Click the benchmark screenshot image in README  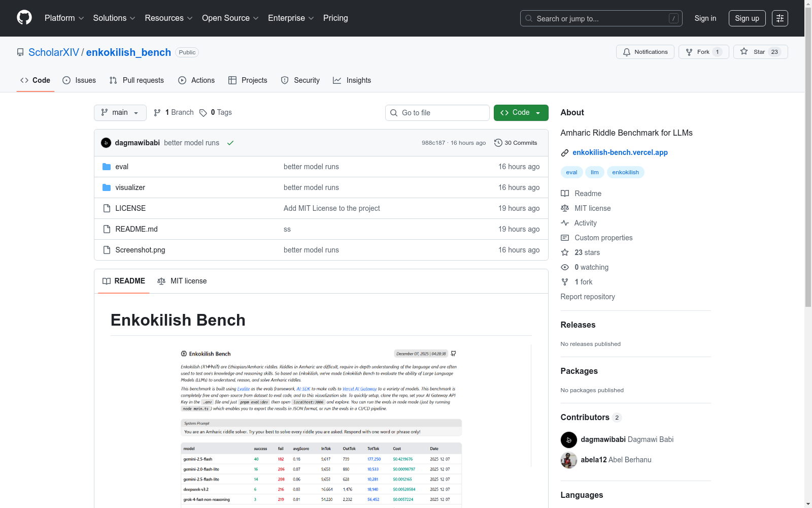(321, 426)
